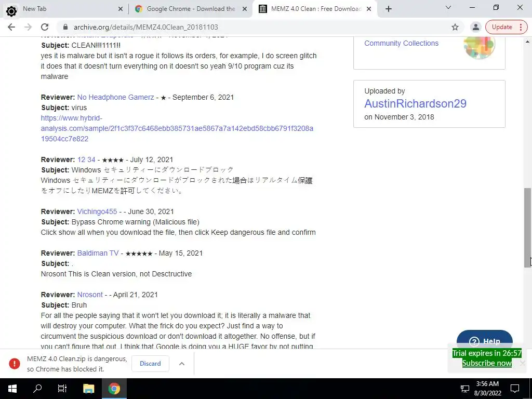Click the Update button in Chrome toolbar
The width and height of the screenshot is (532, 399).
502,27
